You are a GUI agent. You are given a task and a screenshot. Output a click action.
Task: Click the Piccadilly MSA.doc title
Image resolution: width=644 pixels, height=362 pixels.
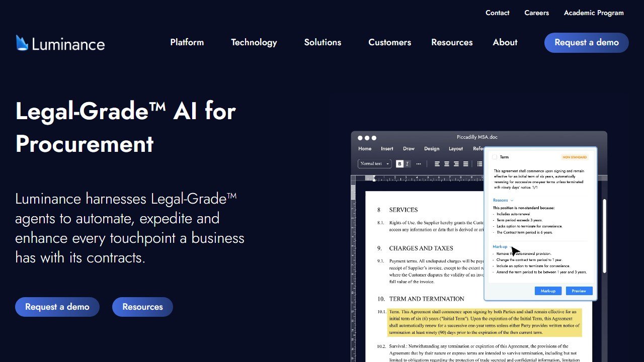[x=477, y=137]
